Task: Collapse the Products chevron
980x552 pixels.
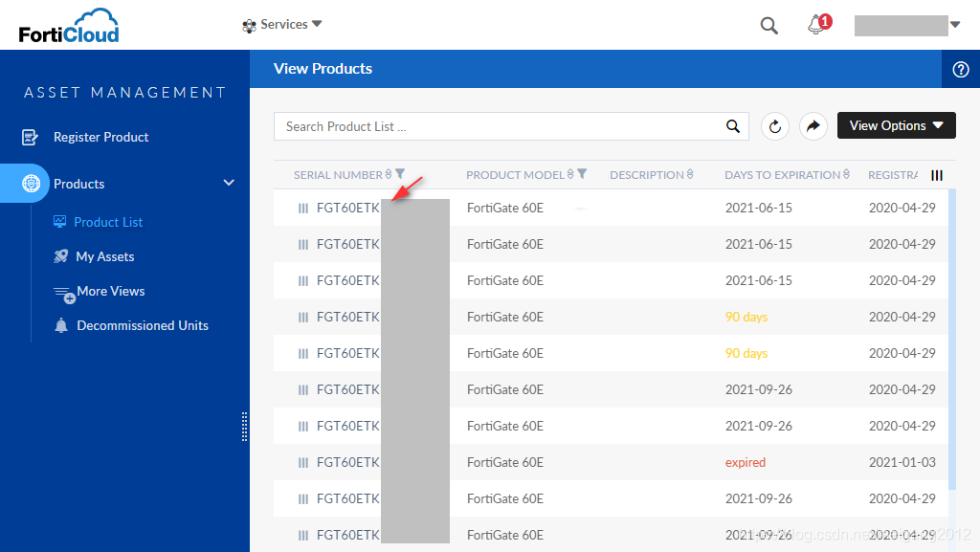Action: coord(229,183)
